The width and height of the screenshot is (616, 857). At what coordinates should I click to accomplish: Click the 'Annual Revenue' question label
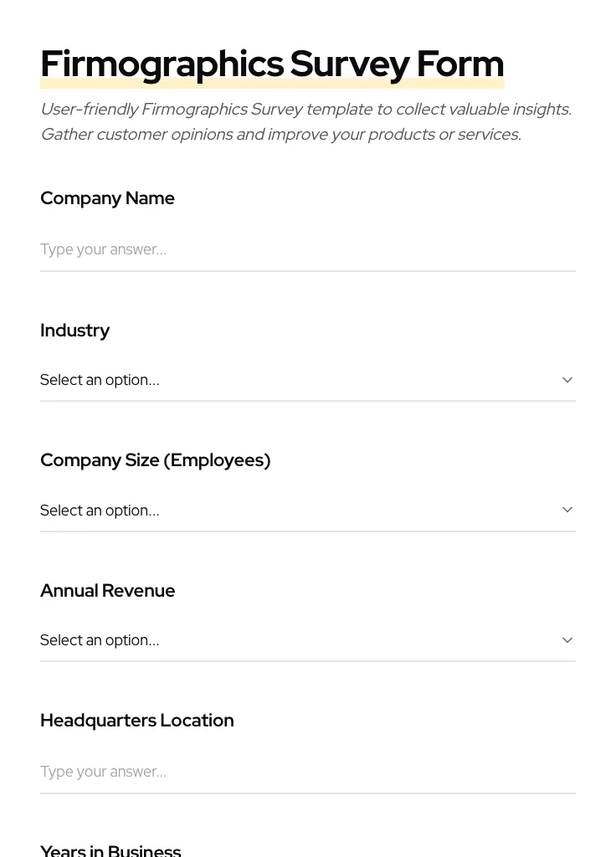(107, 591)
